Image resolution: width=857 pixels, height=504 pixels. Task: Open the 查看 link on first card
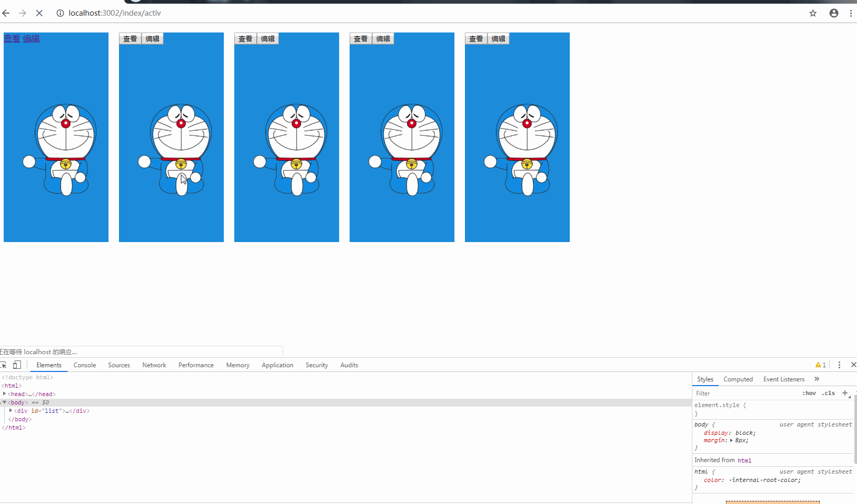click(12, 39)
